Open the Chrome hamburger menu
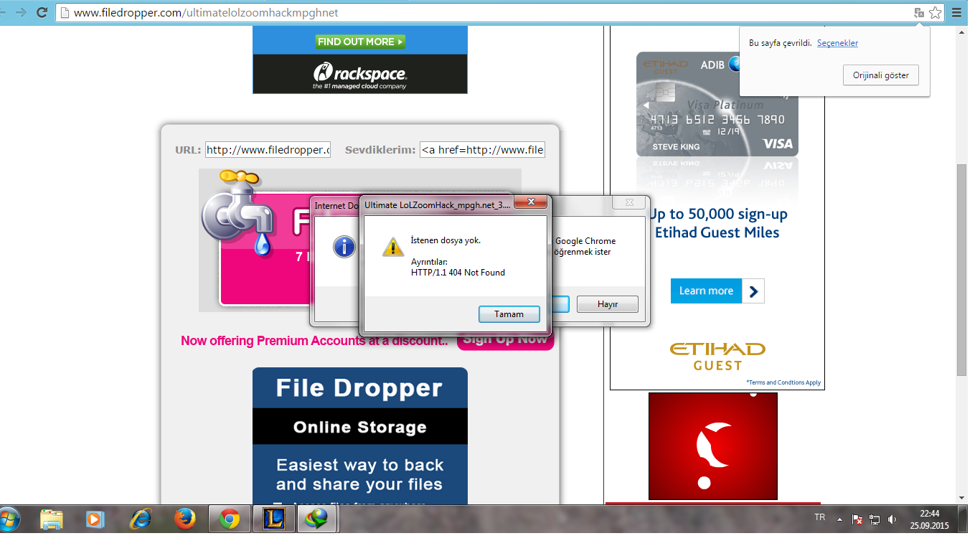Image resolution: width=980 pixels, height=551 pixels. pyautogui.click(x=956, y=13)
